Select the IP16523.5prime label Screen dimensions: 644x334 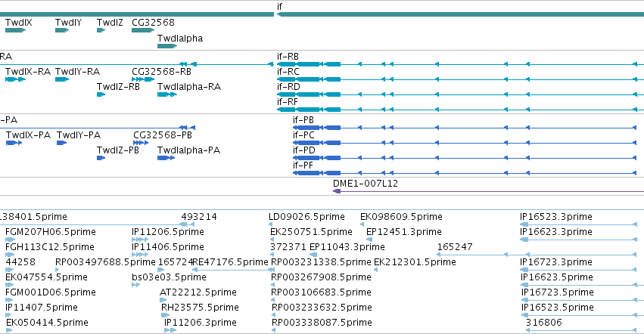[558, 308]
